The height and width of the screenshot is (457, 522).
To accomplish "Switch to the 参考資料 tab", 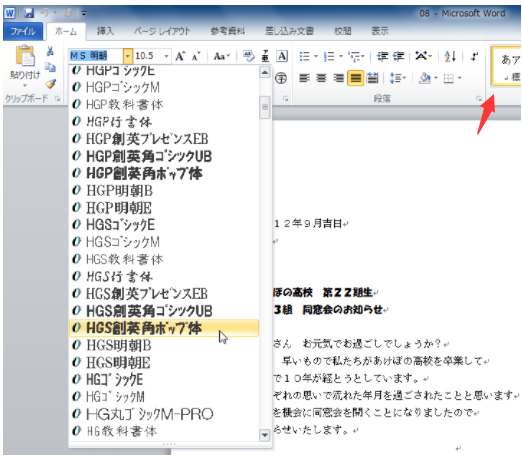I will [228, 31].
